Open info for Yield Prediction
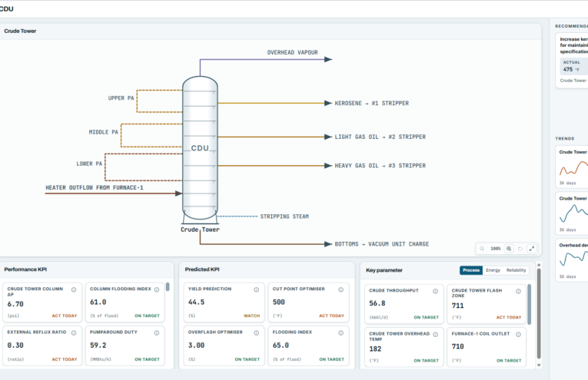Screen dimensions: 588x380 tap(257, 289)
